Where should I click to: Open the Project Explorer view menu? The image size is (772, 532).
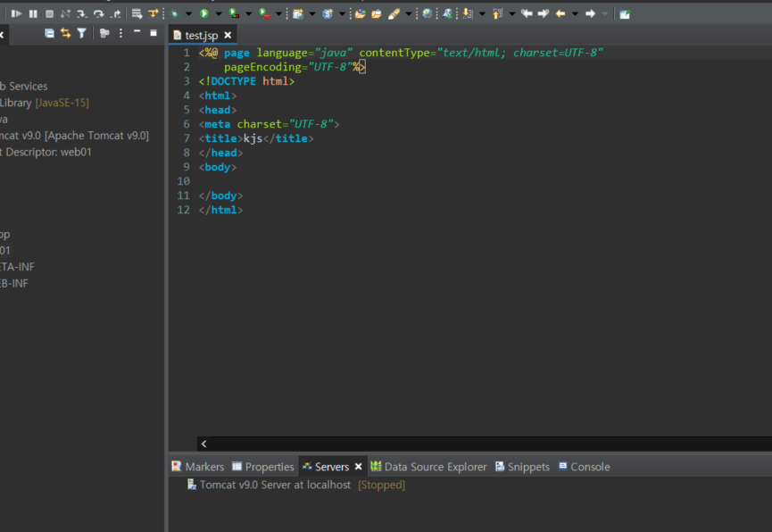pos(120,33)
